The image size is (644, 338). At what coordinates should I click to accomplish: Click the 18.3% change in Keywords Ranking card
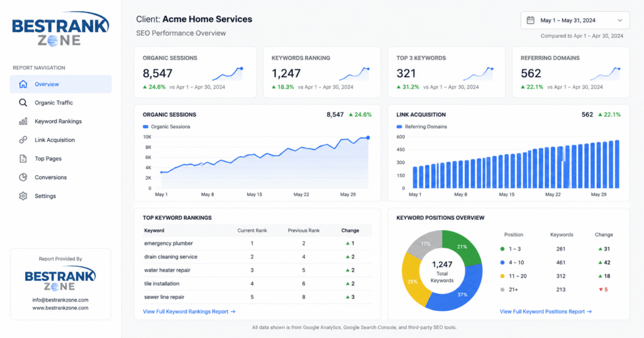tap(283, 87)
